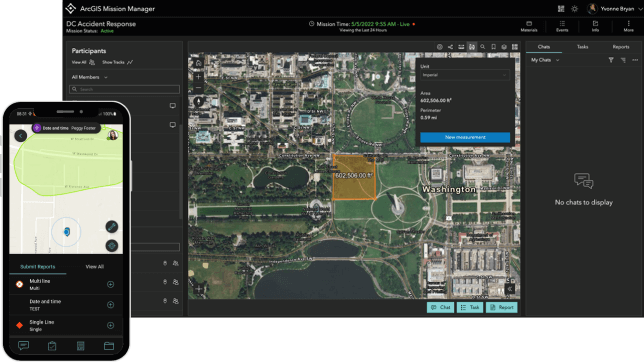
Task: Tap the Date and time notification banner
Action: pyautogui.click(x=66, y=128)
